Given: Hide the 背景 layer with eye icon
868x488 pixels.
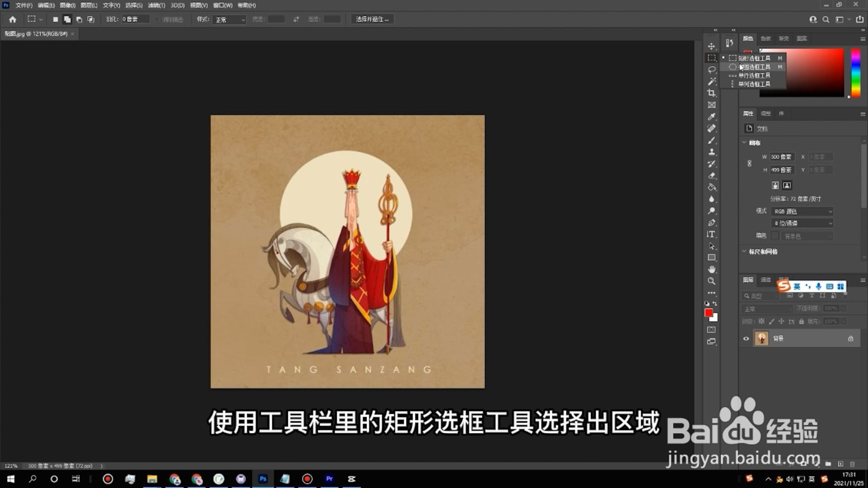Looking at the screenshot, I should pyautogui.click(x=746, y=339).
